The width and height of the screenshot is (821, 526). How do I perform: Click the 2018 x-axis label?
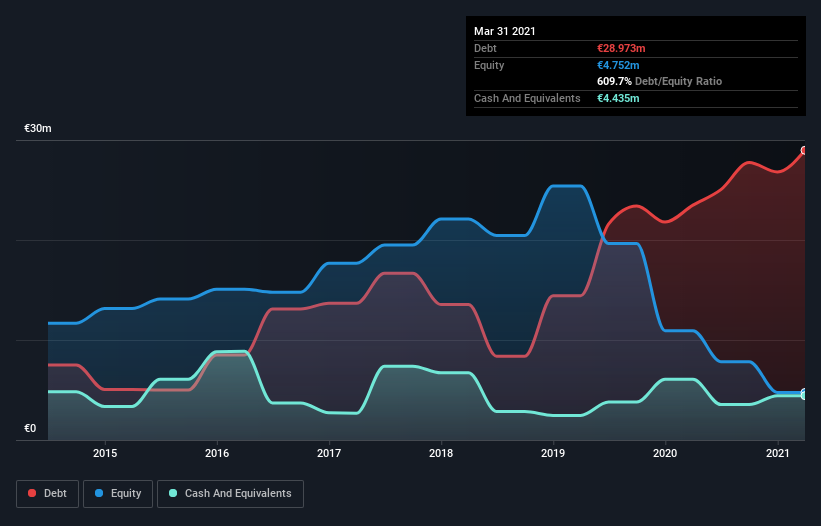[x=441, y=453]
